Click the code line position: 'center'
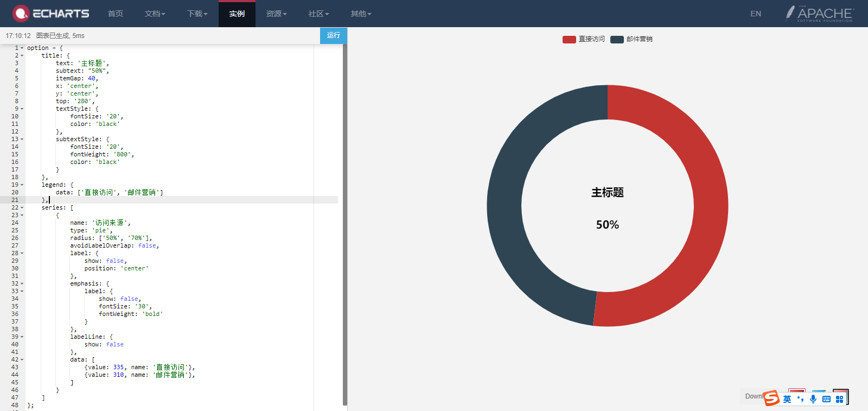The image size is (868, 411). pyautogui.click(x=117, y=269)
